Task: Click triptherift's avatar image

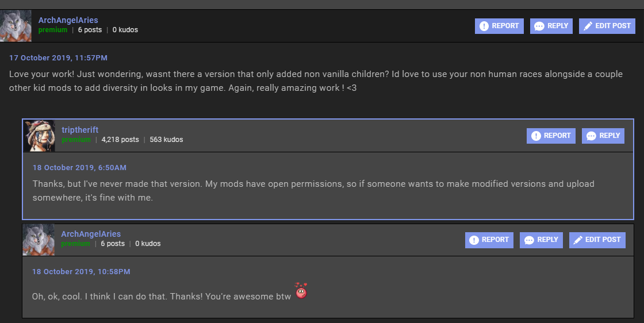Action: click(x=39, y=136)
